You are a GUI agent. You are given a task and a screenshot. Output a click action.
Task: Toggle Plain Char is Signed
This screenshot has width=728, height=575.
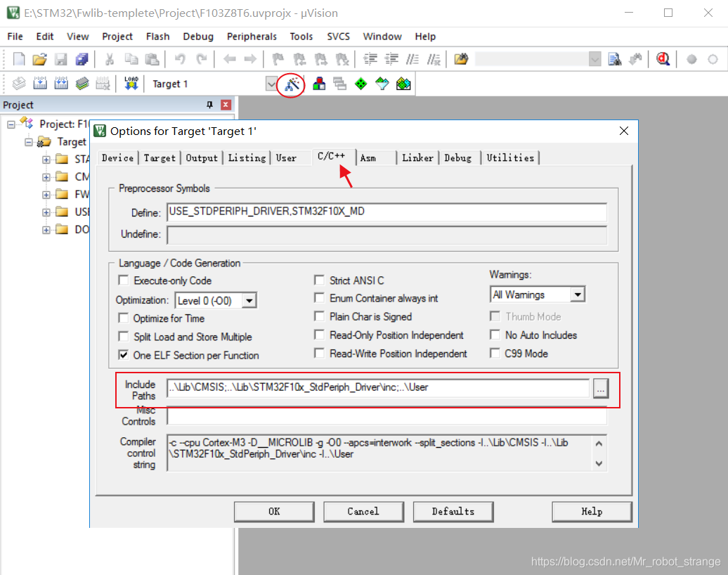[319, 316]
